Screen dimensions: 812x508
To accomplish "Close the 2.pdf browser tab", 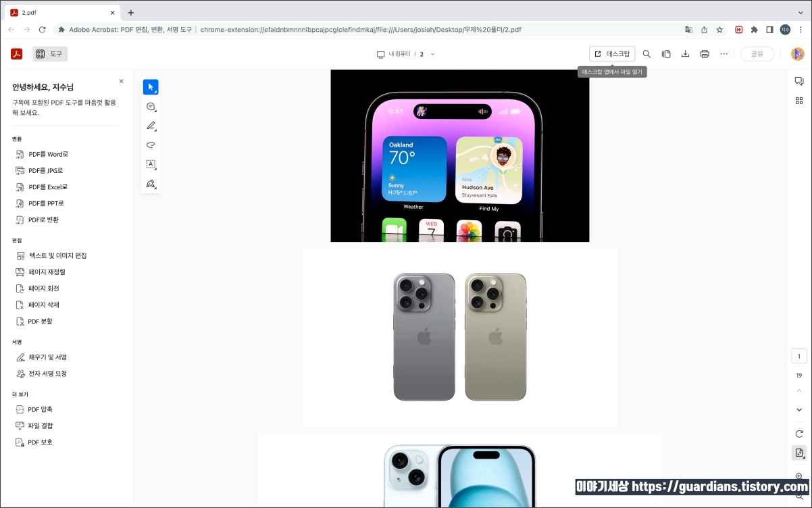I will (x=113, y=12).
